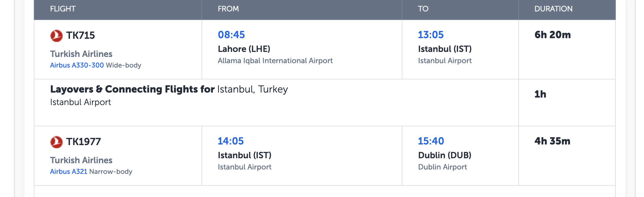Open the Airbus A321 aircraft link
The width and height of the screenshot is (644, 197).
coord(69,171)
